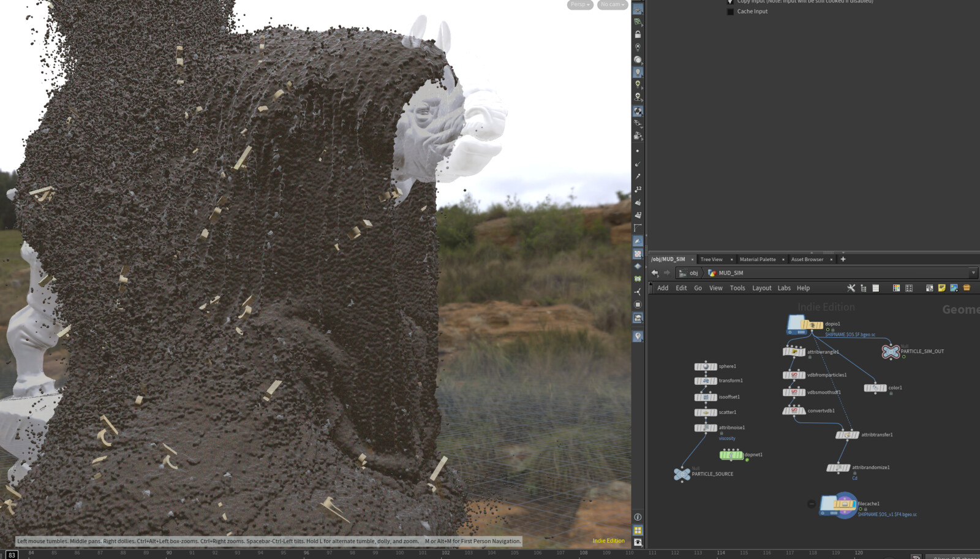Select the sphere1 node
The image size is (980, 559).
click(706, 367)
